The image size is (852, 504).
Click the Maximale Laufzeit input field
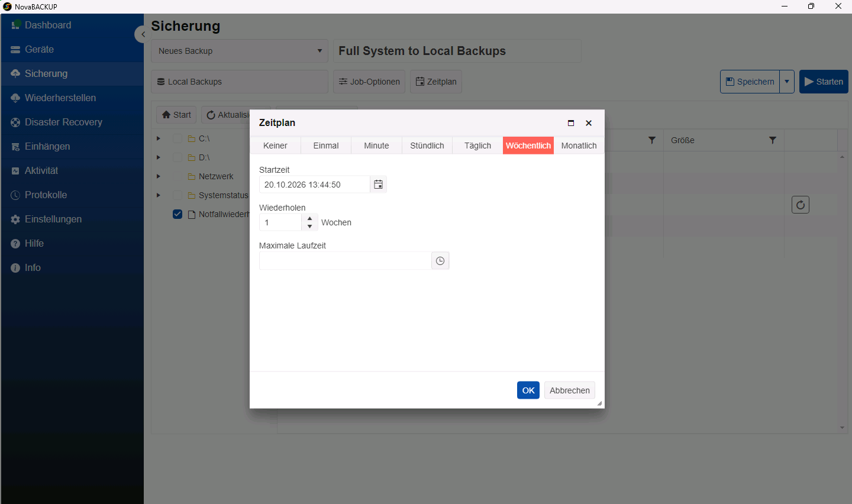pos(346,261)
